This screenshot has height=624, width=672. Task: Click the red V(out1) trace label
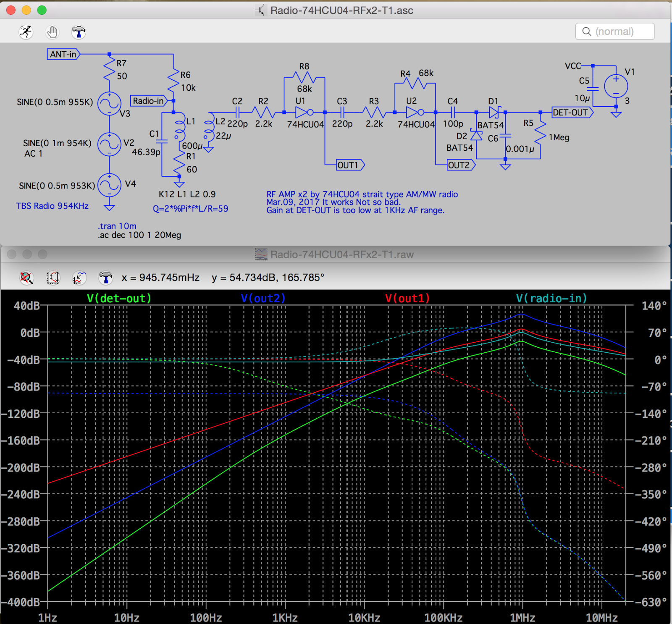[407, 299]
